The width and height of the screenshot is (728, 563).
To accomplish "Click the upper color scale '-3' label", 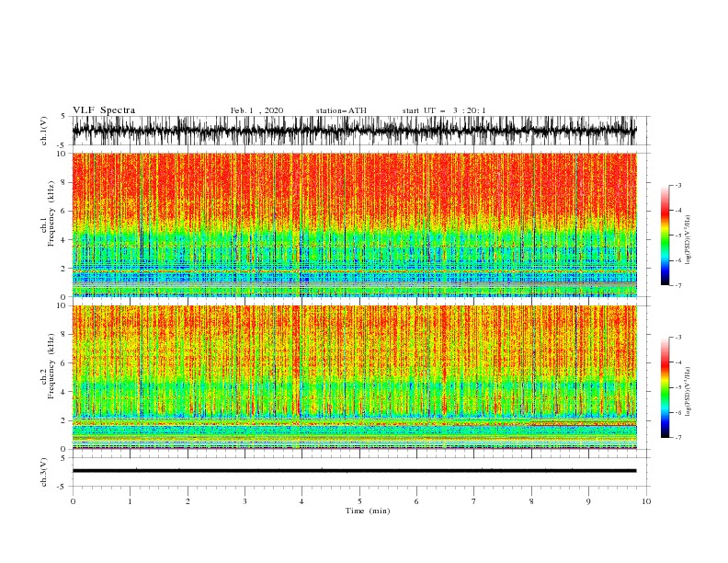I will coord(678,185).
